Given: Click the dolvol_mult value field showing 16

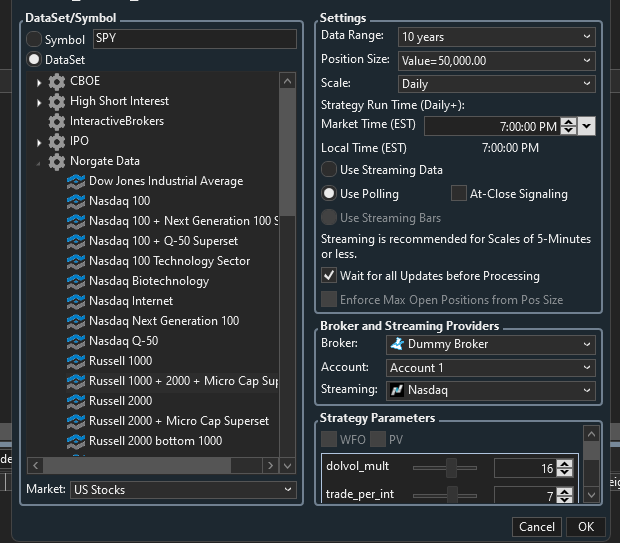Looking at the screenshot, I should pos(525,468).
